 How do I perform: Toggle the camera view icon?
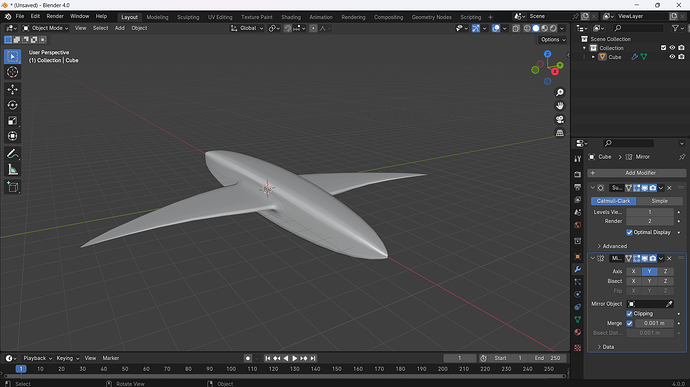tap(560, 119)
